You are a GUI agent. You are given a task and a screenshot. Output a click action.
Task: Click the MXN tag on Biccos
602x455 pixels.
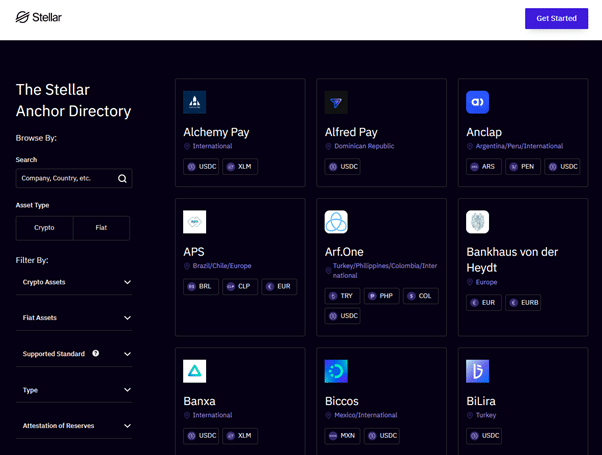[342, 436]
